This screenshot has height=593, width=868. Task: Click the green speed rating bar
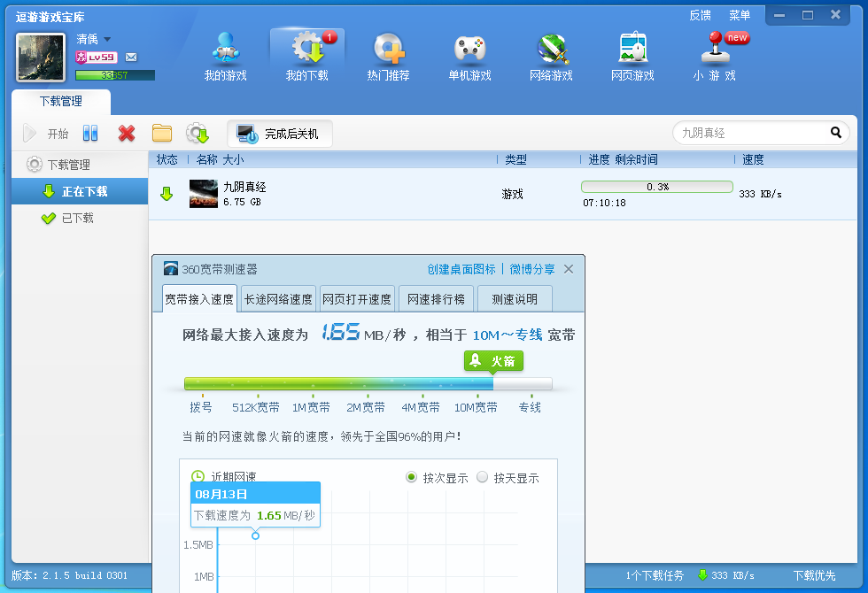[x=368, y=383]
